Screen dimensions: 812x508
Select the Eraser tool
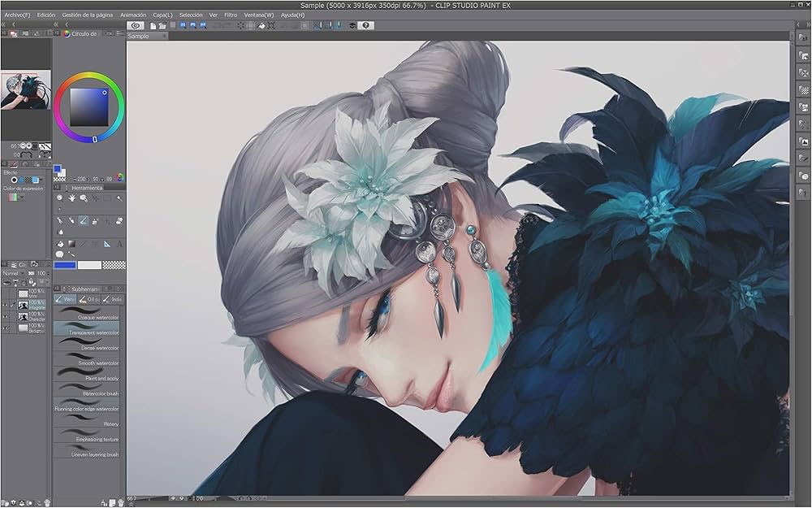click(x=118, y=220)
